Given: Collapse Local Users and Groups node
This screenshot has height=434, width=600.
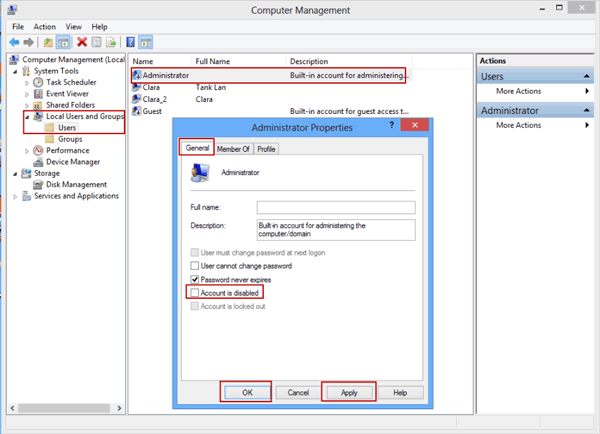Looking at the screenshot, I should pyautogui.click(x=27, y=117).
